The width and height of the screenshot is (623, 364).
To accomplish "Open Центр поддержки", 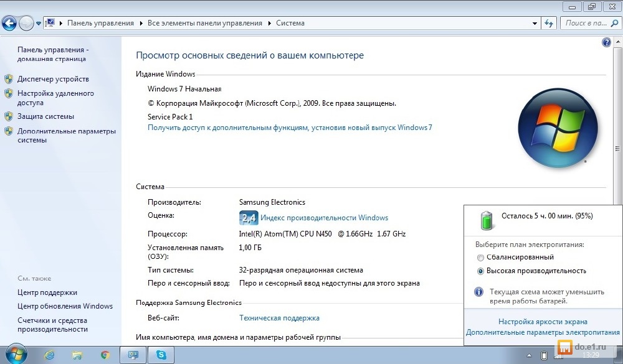I will pyautogui.click(x=47, y=292).
